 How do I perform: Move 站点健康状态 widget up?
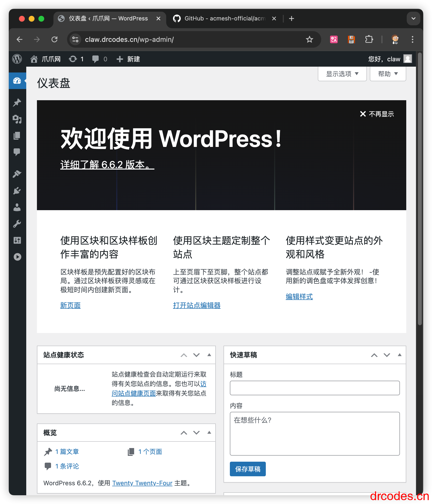click(x=184, y=355)
